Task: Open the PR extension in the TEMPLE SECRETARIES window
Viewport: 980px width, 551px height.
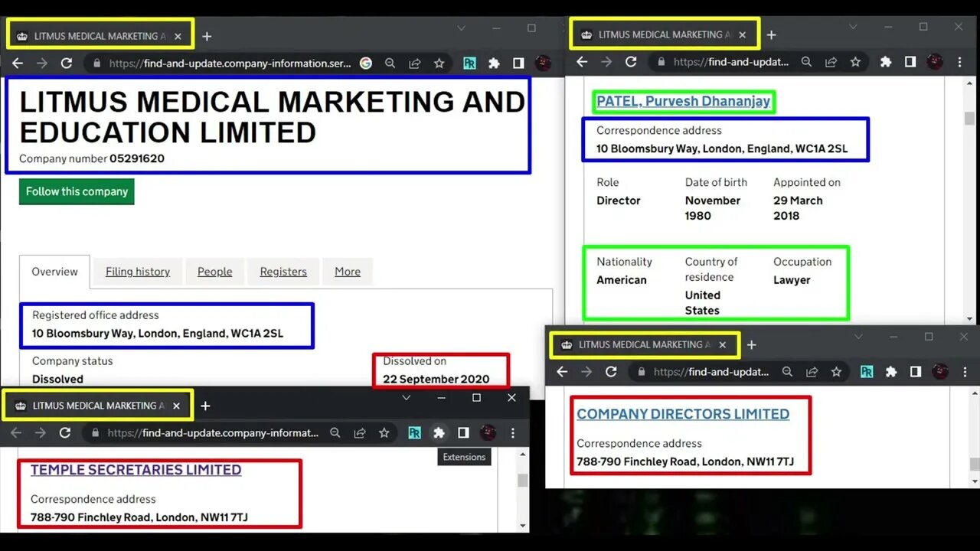Action: click(x=414, y=433)
